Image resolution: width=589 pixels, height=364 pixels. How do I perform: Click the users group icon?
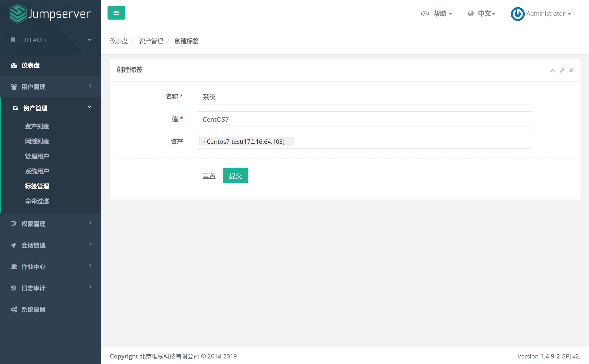(x=14, y=87)
